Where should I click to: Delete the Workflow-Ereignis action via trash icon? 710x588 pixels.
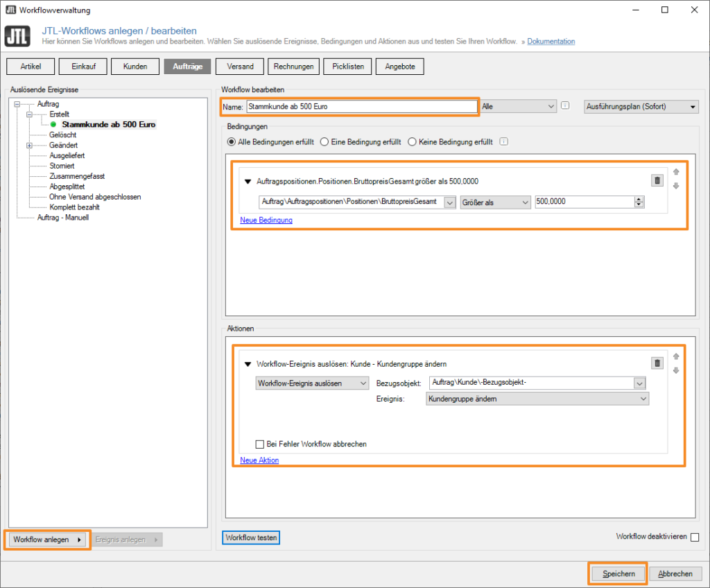click(x=657, y=363)
